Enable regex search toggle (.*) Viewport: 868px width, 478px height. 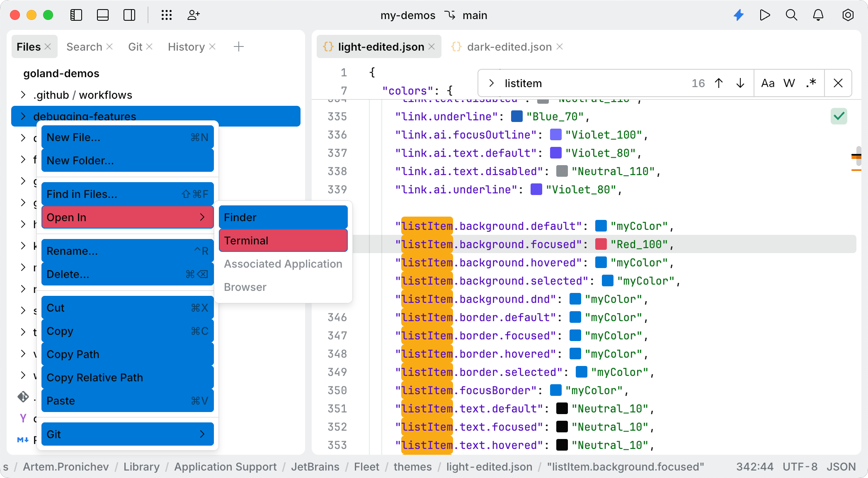811,83
